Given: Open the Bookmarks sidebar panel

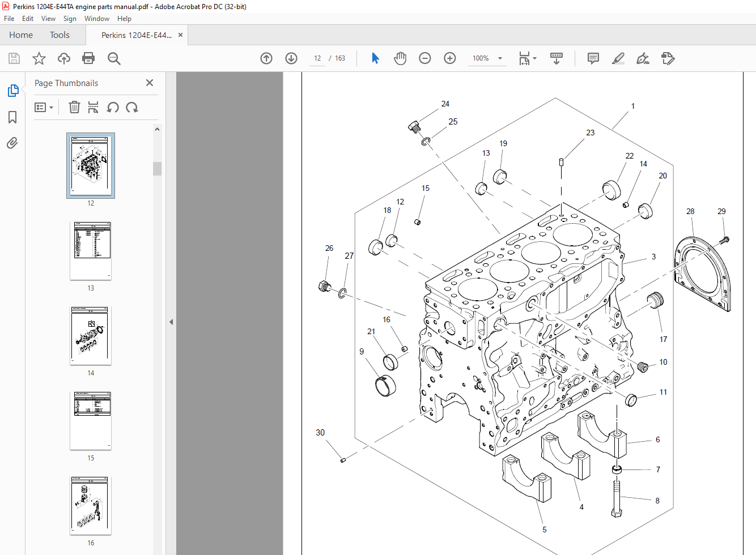Looking at the screenshot, I should (x=12, y=117).
